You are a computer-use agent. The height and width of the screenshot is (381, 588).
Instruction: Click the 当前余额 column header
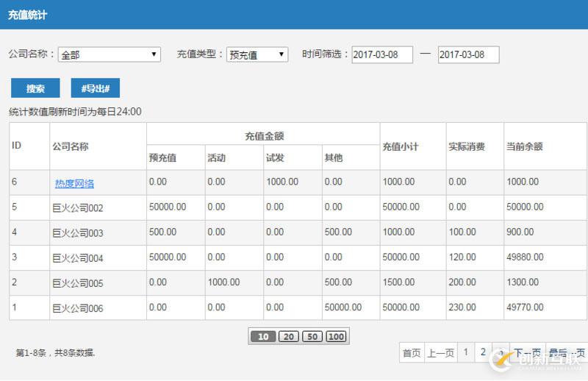pos(525,146)
